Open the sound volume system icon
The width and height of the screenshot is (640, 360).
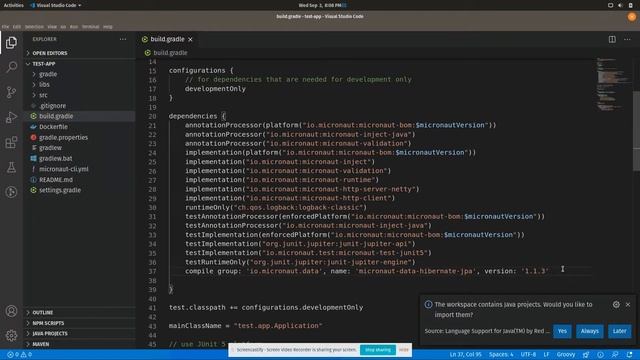pyautogui.click(x=620, y=5)
